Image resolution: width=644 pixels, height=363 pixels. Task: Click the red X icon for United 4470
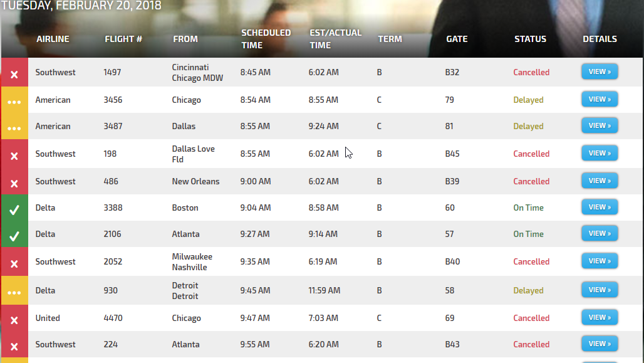(x=14, y=318)
